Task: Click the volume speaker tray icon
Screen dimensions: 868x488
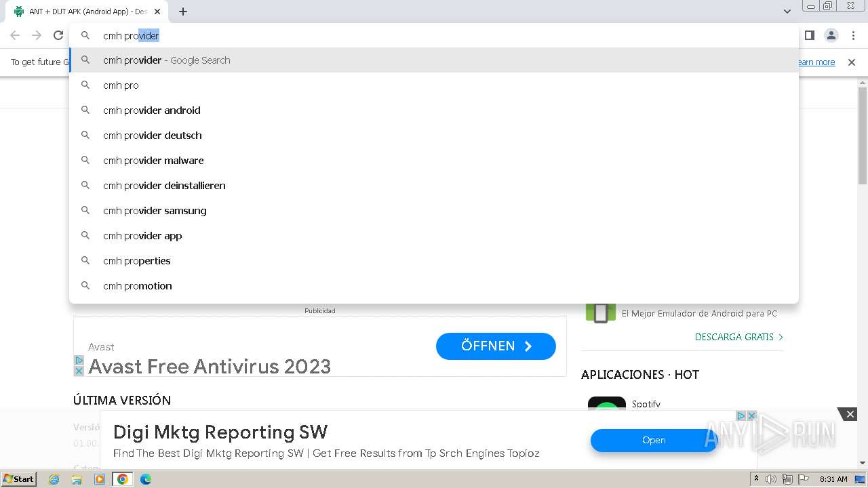Action: pos(770,479)
